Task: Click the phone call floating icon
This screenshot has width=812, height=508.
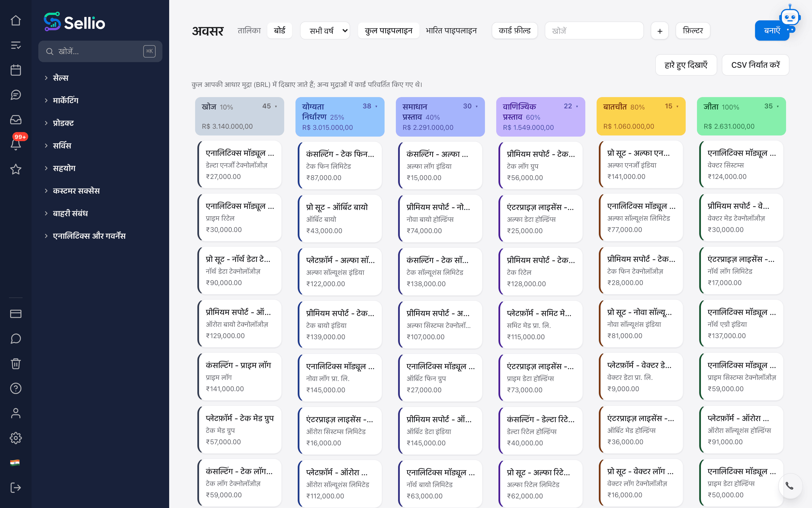Action: pos(790,486)
